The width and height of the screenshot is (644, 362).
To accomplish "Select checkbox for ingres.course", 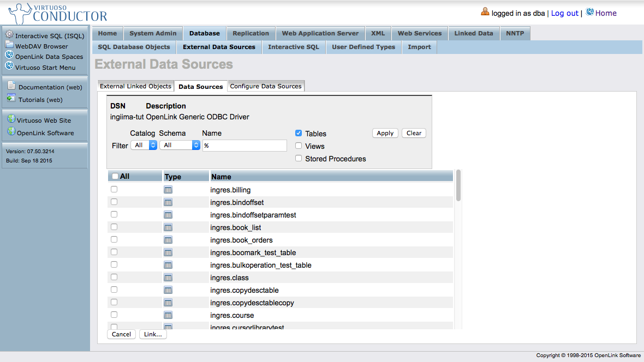I will [x=114, y=315].
